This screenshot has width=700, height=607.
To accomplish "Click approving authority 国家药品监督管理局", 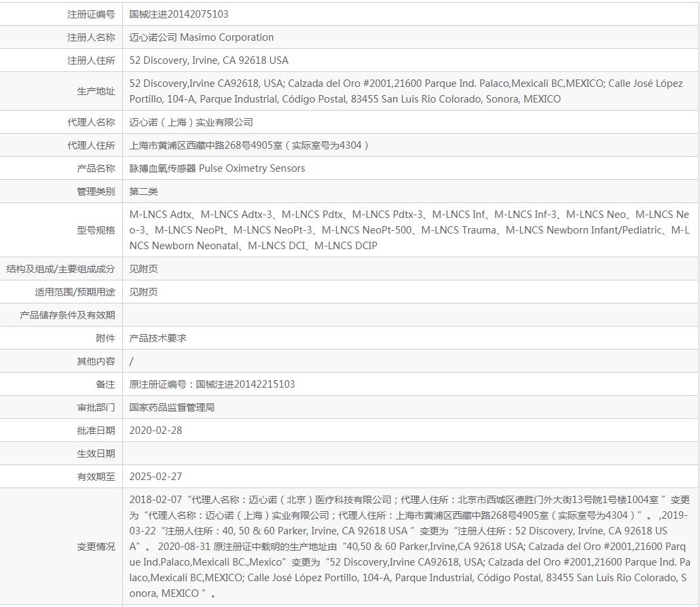I will [x=172, y=407].
